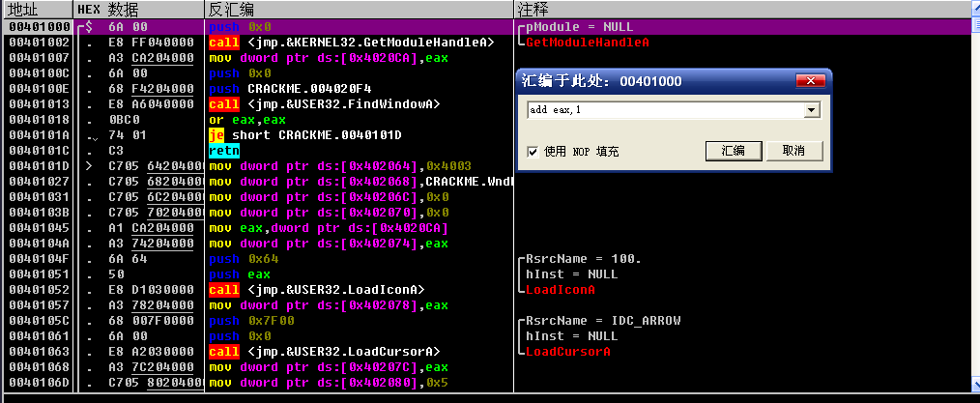Open the assemble instruction dropdown arrow
Screen dimensions: 980x403
coord(812,110)
